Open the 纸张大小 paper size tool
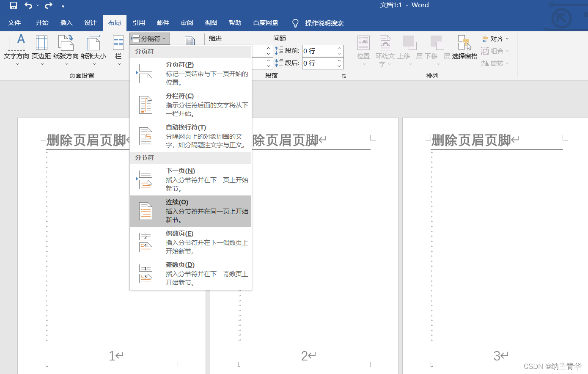Screen dimensions: 588x374 pos(93,50)
